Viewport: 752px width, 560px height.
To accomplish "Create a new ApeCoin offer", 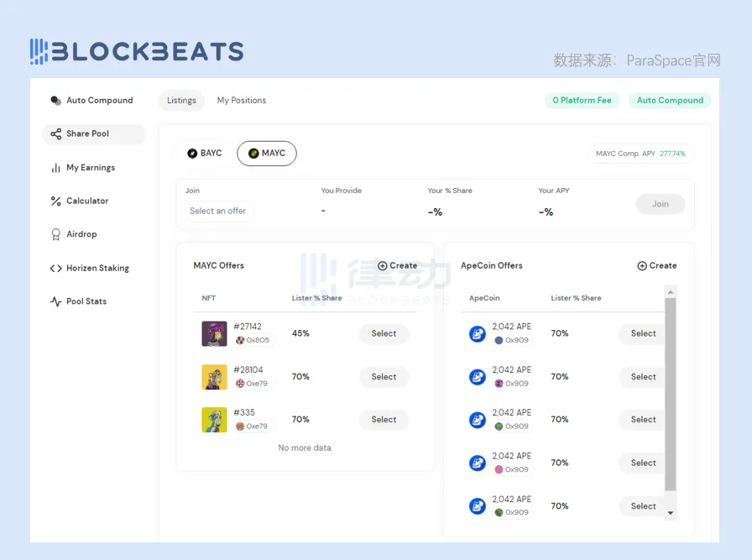I will [x=656, y=266].
